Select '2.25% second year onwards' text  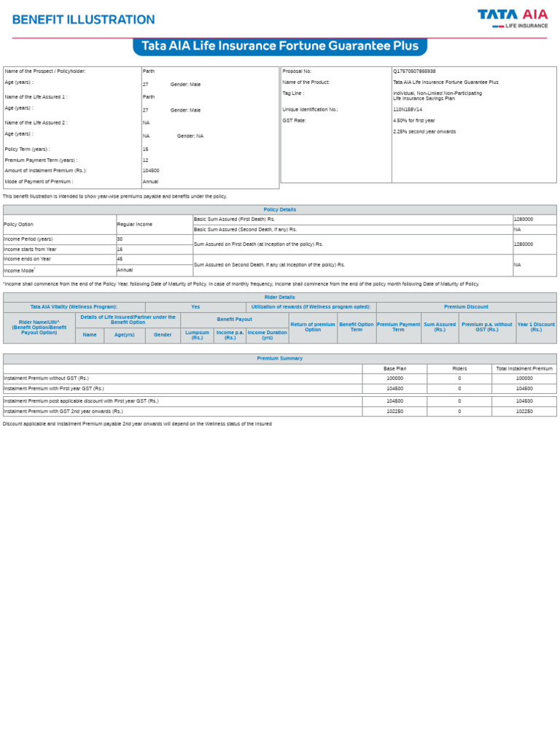424,131
